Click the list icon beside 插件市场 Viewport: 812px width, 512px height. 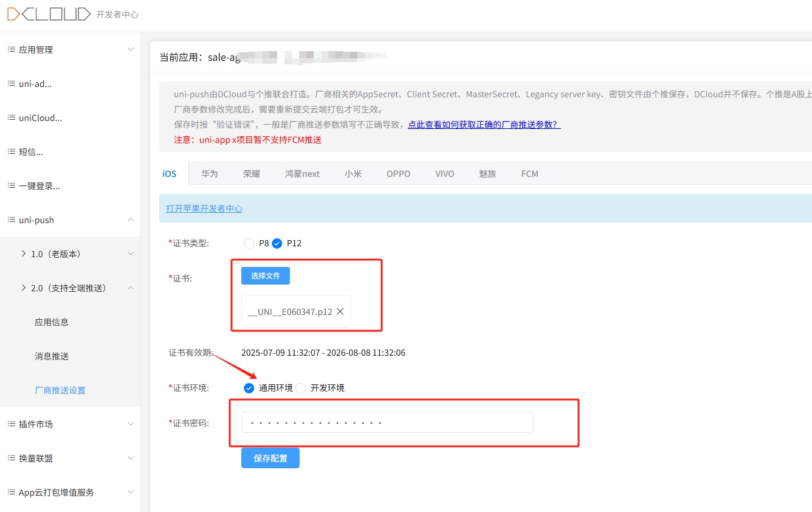click(11, 424)
